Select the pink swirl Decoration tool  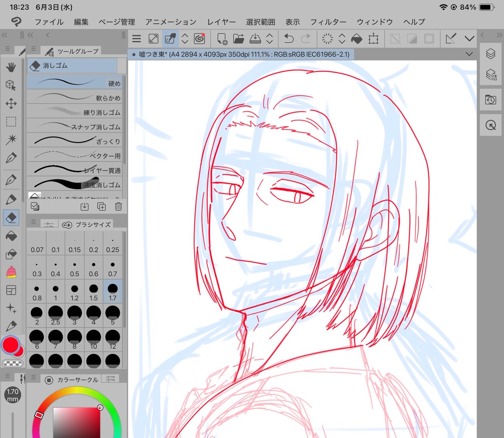pos(11,272)
